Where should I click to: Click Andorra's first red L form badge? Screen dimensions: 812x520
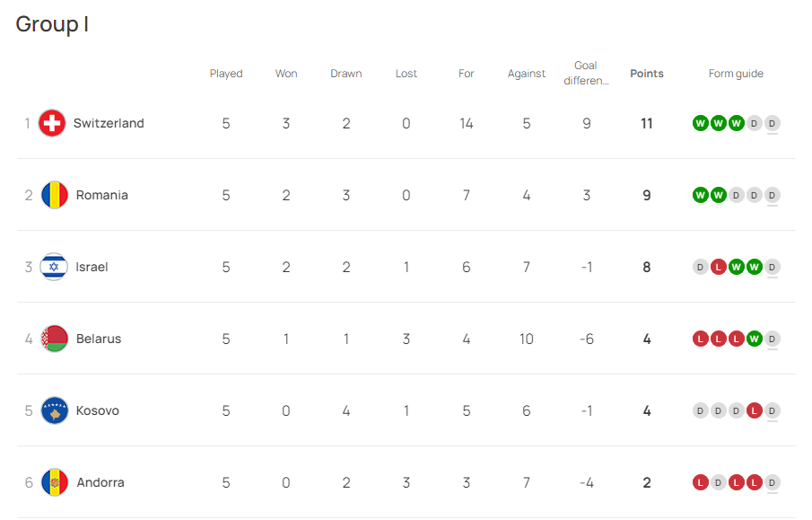(x=701, y=482)
